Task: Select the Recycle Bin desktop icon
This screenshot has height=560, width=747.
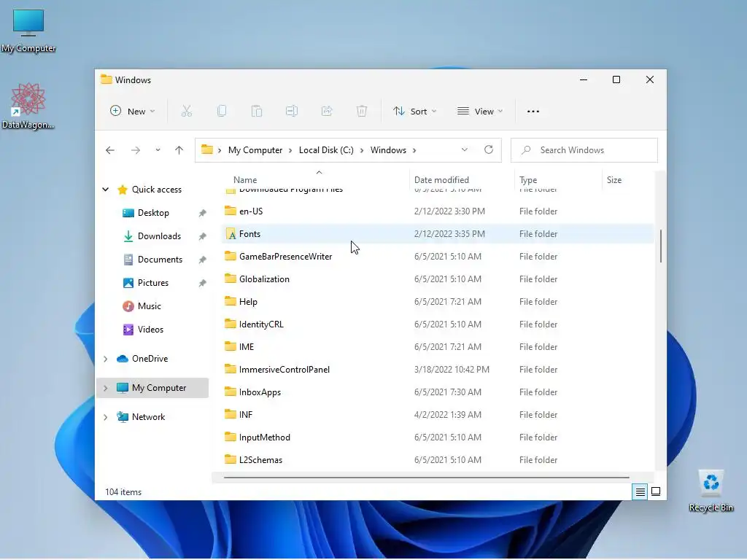Action: point(711,491)
